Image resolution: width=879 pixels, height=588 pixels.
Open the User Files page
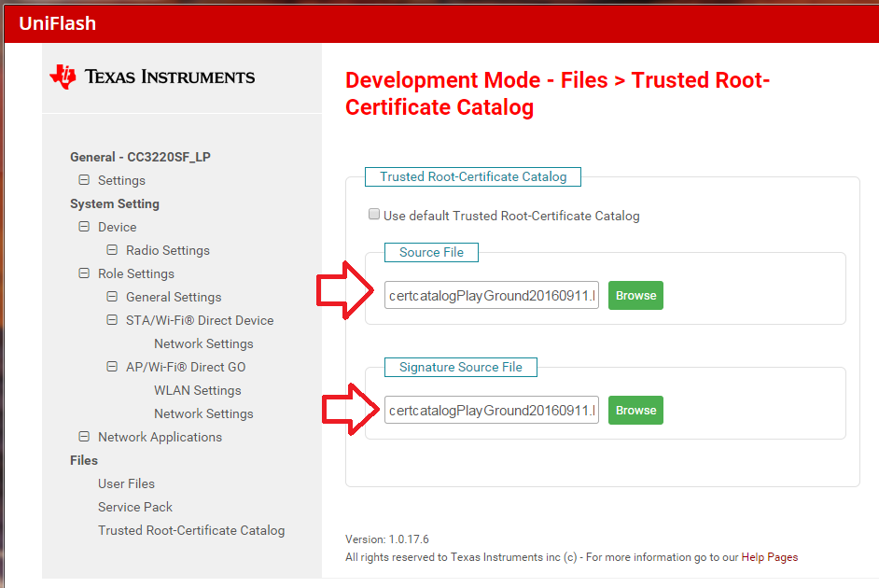click(x=126, y=483)
